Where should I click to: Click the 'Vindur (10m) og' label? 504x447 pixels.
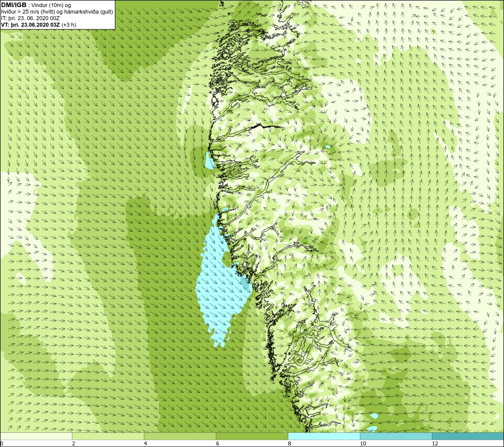click(x=51, y=5)
